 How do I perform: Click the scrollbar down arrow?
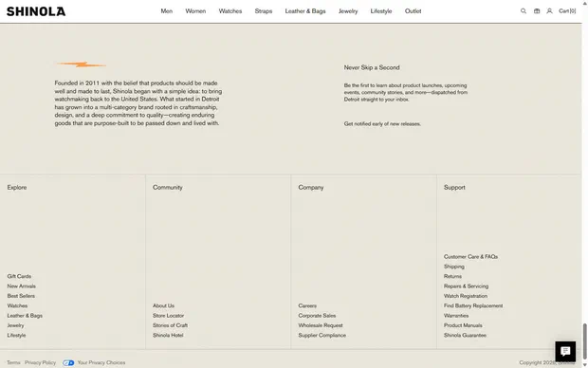click(584, 365)
